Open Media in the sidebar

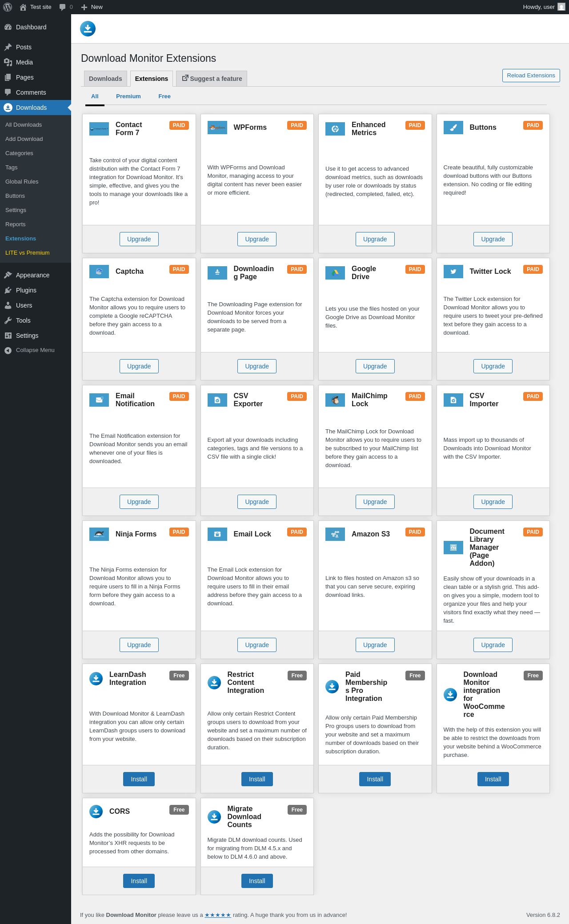coord(36,62)
